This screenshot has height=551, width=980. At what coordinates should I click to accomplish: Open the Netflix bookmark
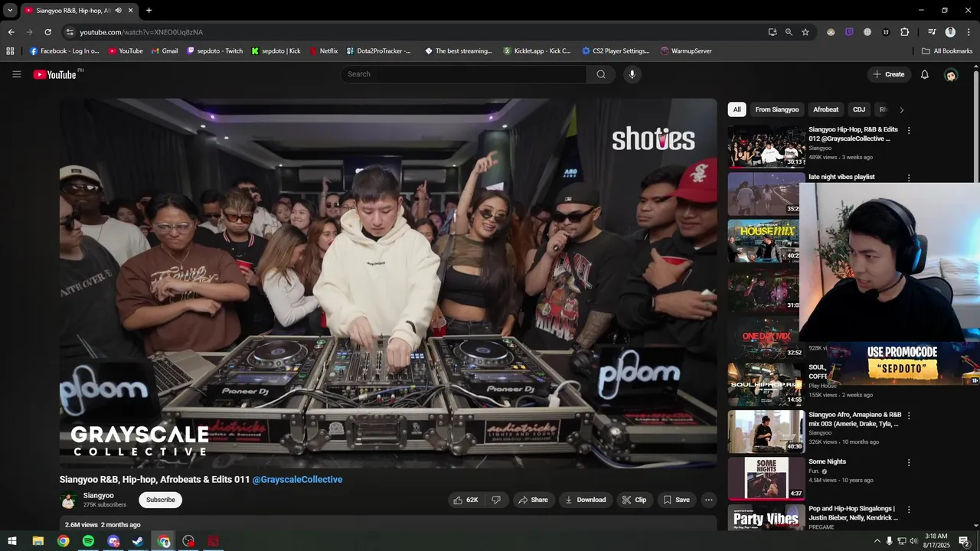click(323, 51)
